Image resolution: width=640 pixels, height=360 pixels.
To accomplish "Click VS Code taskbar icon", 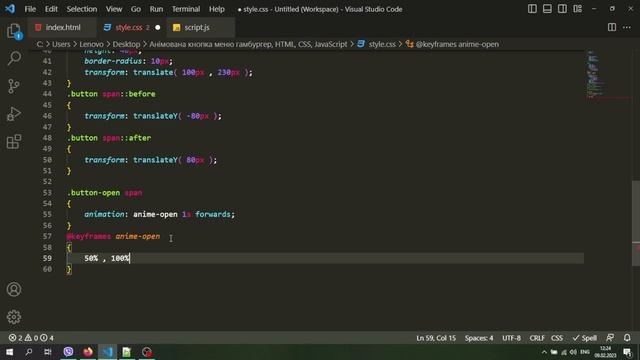I will pos(107,352).
